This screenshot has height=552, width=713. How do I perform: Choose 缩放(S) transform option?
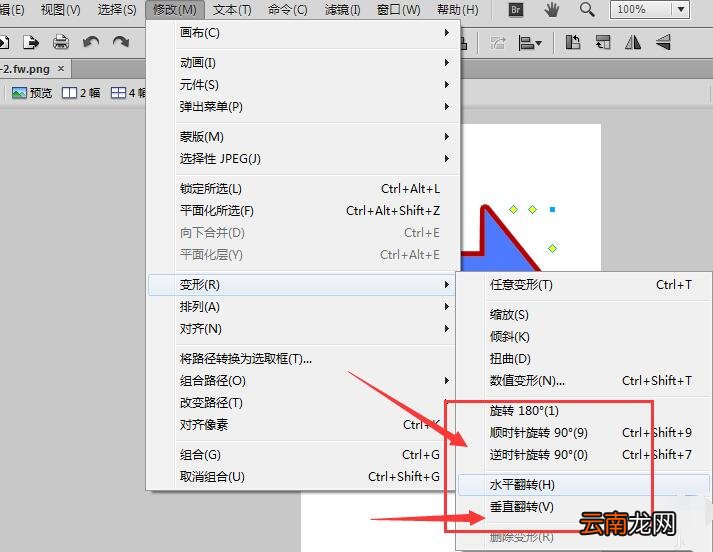584,315
